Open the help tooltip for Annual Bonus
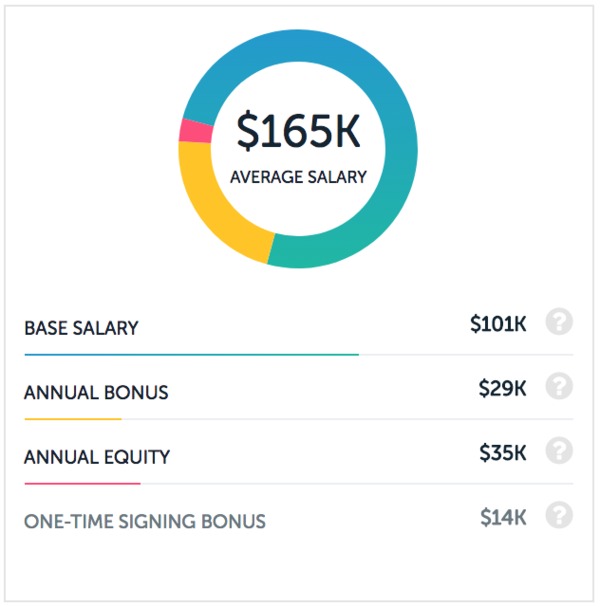 pos(559,386)
